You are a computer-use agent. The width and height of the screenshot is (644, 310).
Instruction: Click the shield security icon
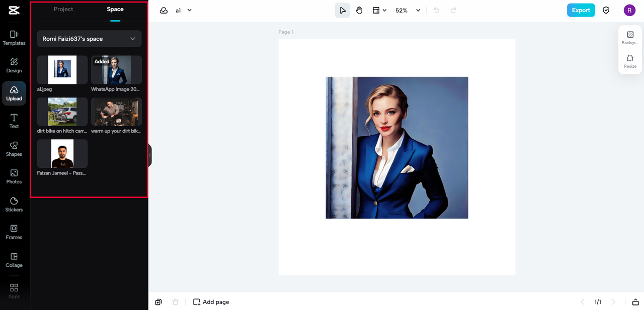point(606,10)
